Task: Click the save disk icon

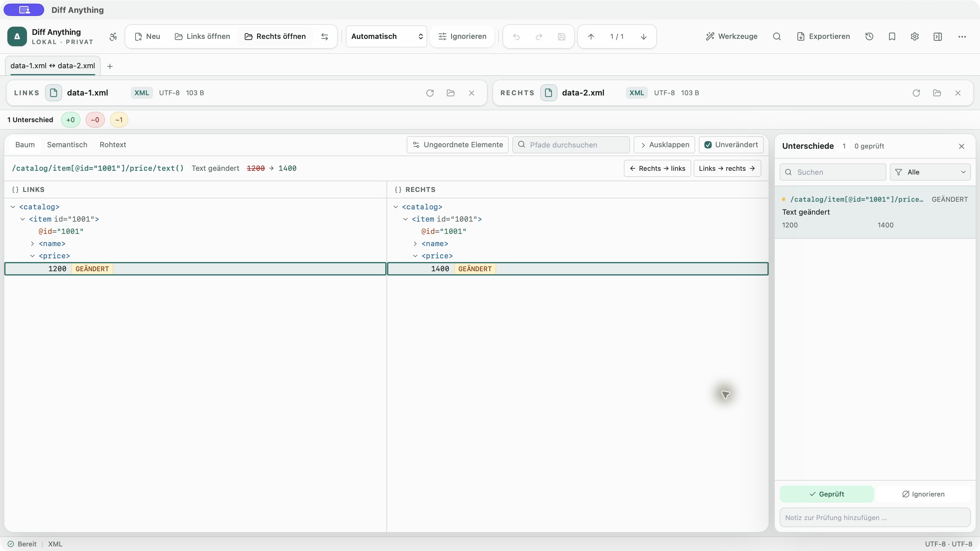Action: [x=562, y=36]
